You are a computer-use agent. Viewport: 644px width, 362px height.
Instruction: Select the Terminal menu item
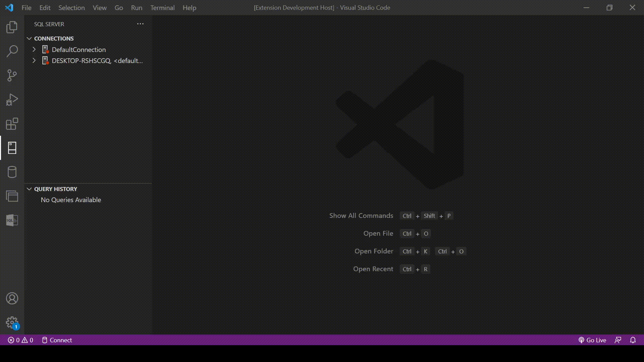[162, 7]
